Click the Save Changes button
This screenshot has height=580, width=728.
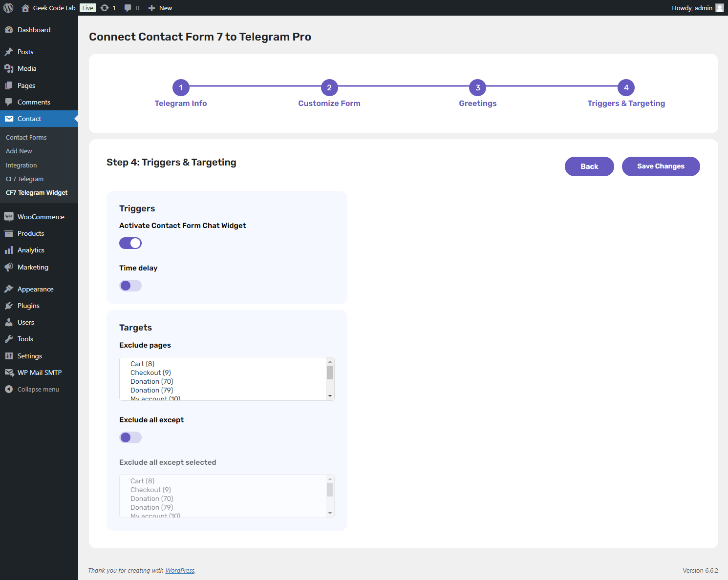click(661, 166)
